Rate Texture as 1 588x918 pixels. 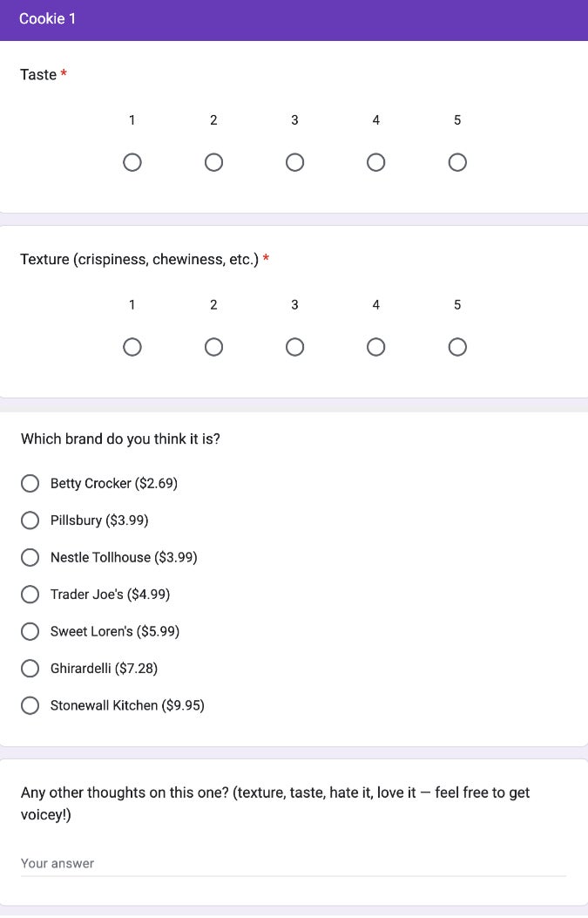click(x=132, y=346)
